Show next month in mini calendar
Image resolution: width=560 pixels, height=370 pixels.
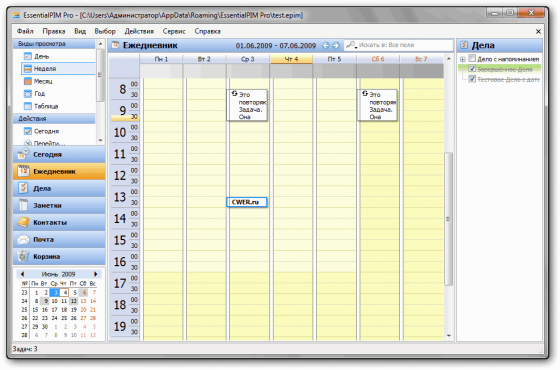click(x=96, y=274)
